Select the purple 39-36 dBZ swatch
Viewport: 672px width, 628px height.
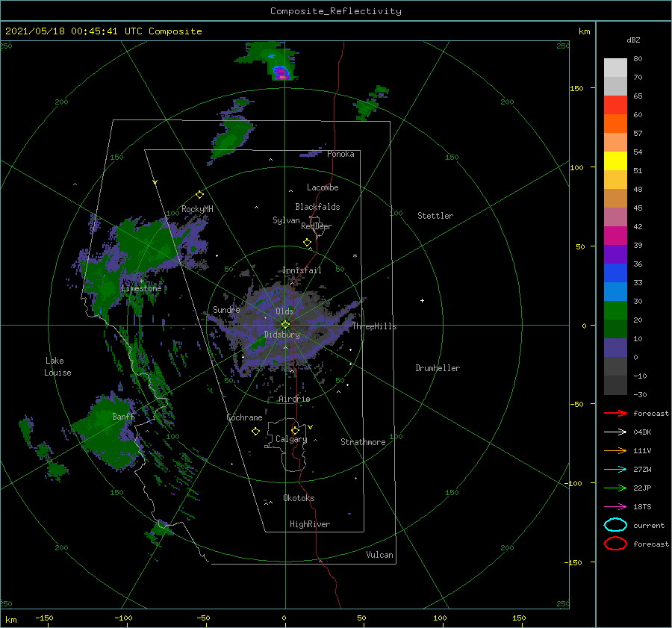point(615,255)
